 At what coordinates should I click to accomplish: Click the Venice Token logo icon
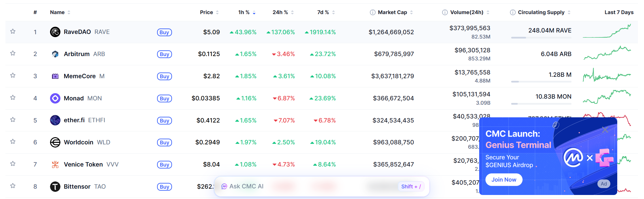click(55, 164)
